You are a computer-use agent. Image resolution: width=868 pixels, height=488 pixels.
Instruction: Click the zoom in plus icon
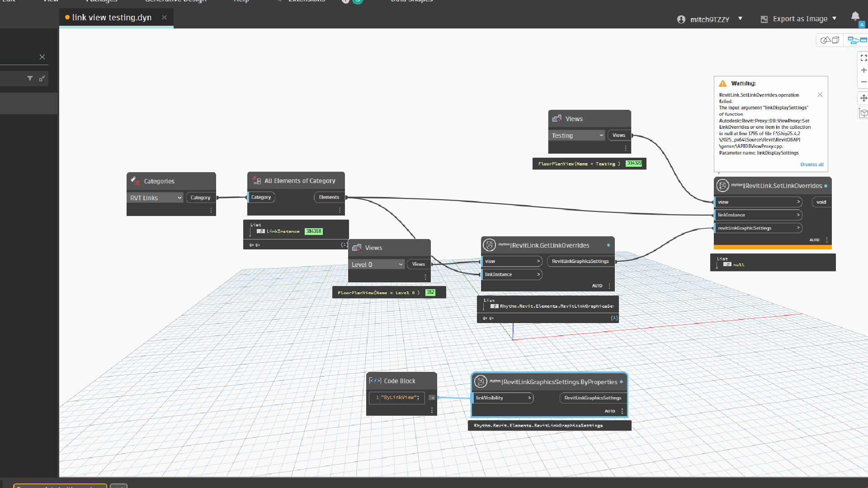(863, 70)
